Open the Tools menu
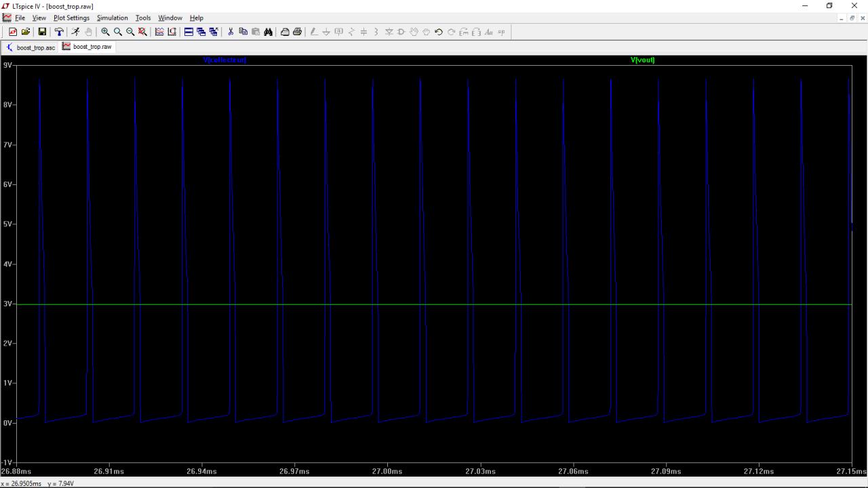Screen dimensions: 868x488 point(143,18)
